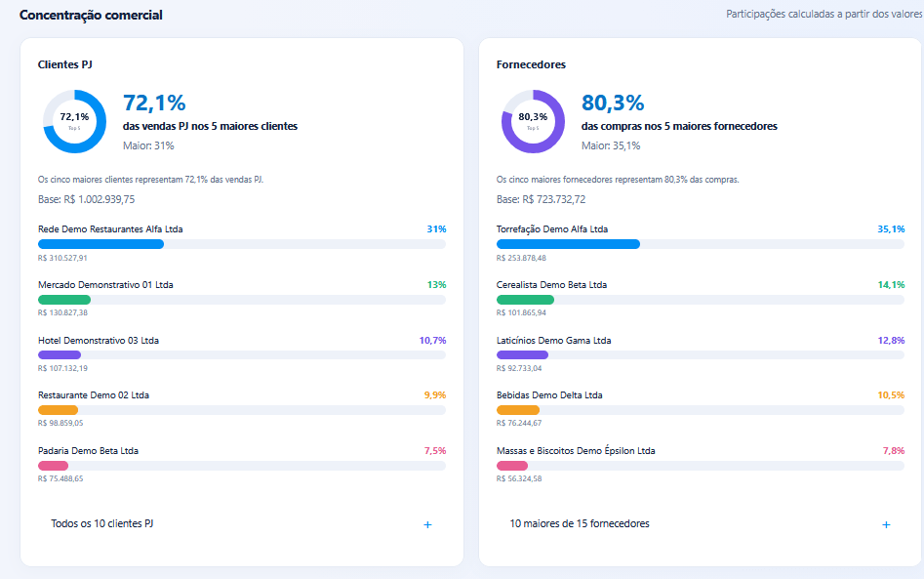This screenshot has width=924, height=579.
Task: Expand the 'Todos os 10 clientes PJ' plus icon
Action: [x=427, y=524]
